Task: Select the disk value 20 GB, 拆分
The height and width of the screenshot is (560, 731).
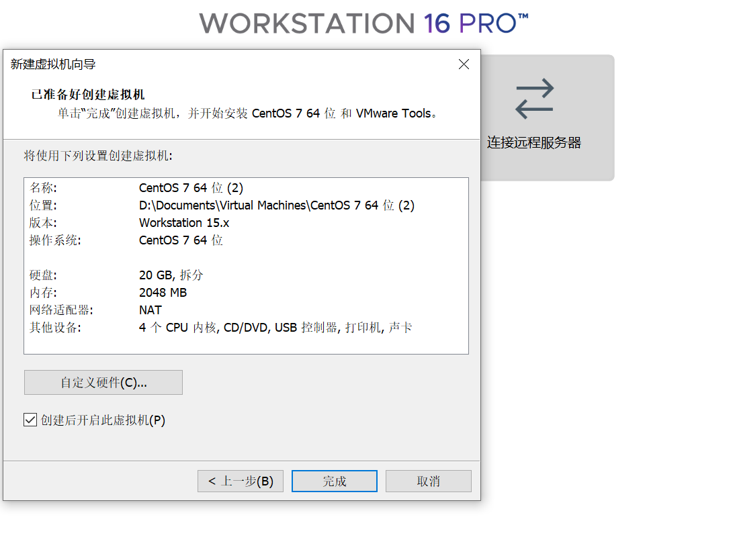Action: (x=171, y=275)
